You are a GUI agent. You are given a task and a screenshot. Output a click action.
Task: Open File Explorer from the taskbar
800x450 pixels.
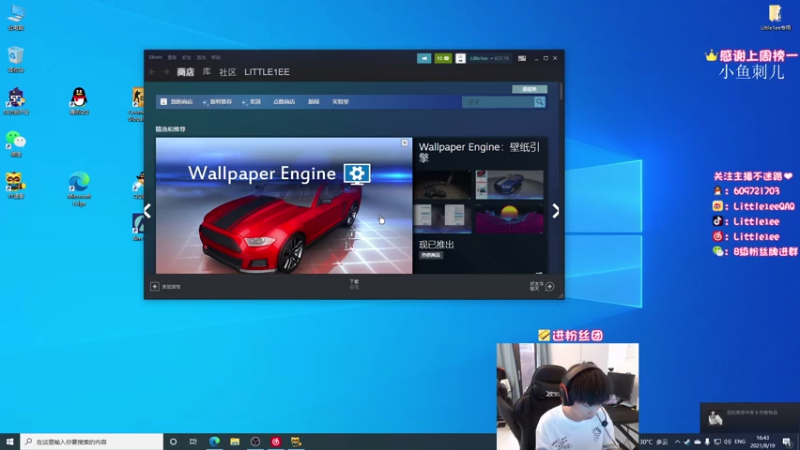click(x=235, y=441)
